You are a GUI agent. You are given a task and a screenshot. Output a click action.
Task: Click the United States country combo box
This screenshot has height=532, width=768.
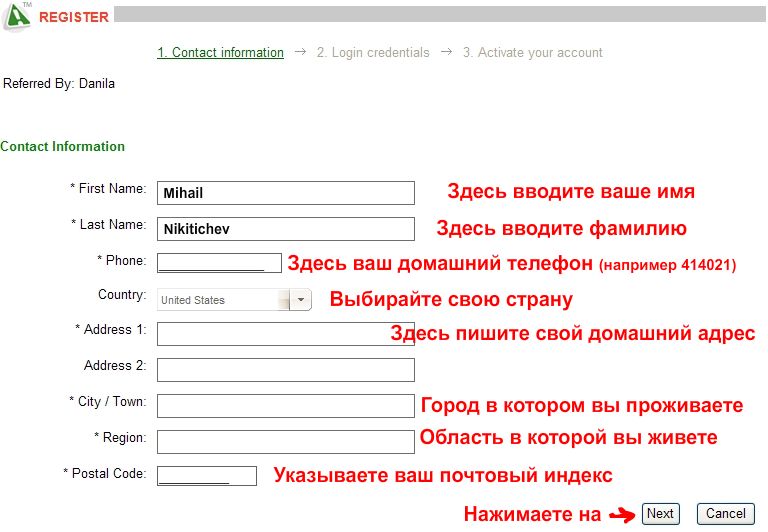coord(234,299)
